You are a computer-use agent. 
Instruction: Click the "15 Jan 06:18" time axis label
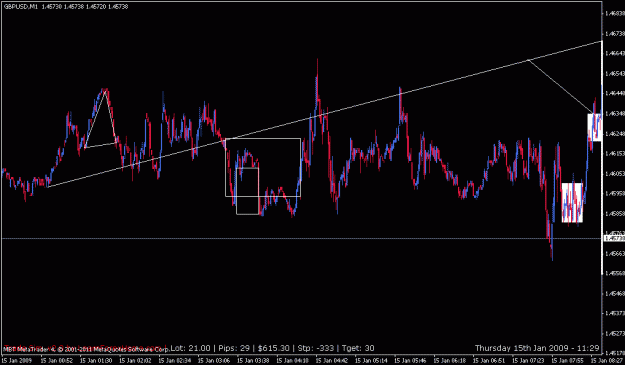coord(450,361)
